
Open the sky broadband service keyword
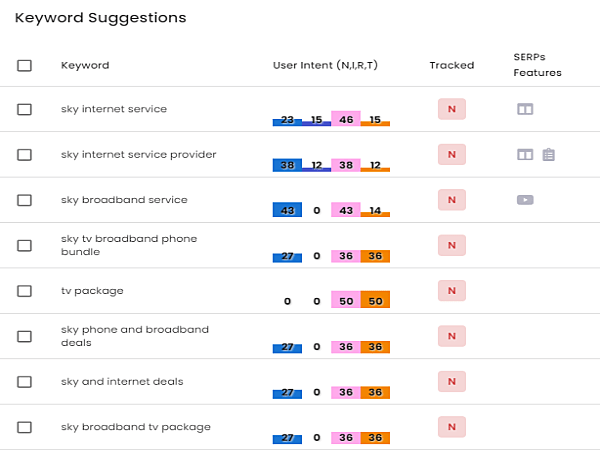124,200
